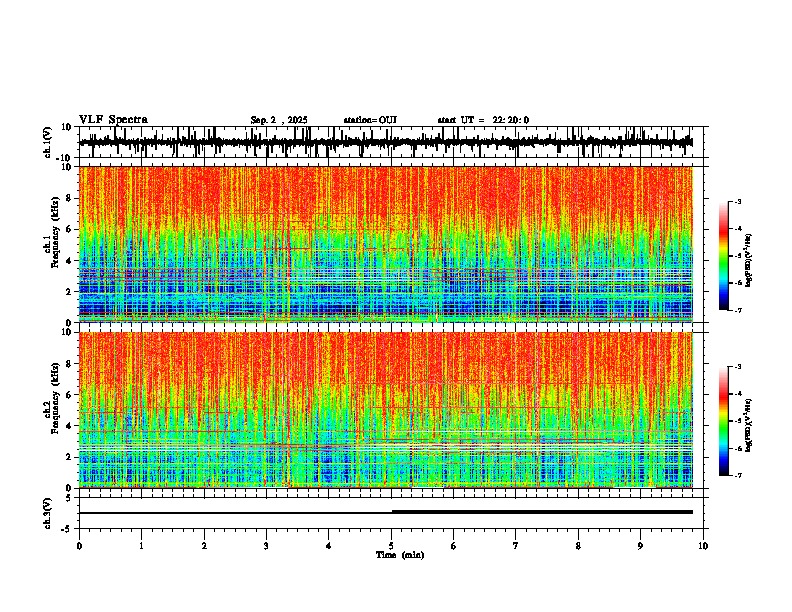Click the "station=OUJ" header label
Screen dimensions: 792x612
[370, 120]
